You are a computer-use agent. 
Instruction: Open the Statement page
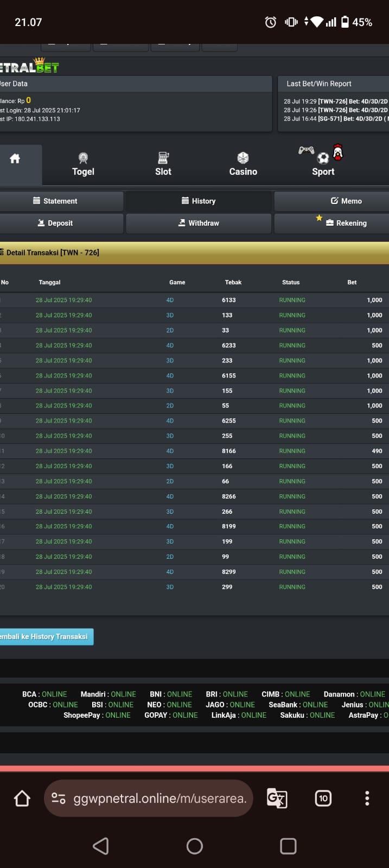tap(60, 201)
